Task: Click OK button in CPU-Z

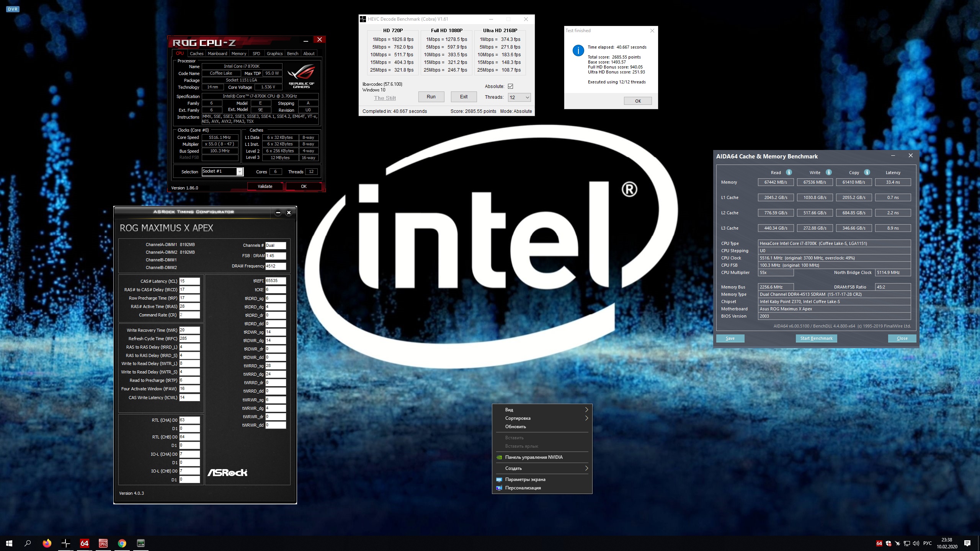Action: (x=304, y=186)
